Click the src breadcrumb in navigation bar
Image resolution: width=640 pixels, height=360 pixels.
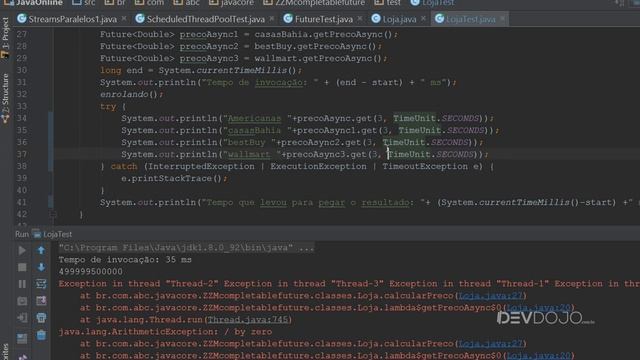point(84,3)
